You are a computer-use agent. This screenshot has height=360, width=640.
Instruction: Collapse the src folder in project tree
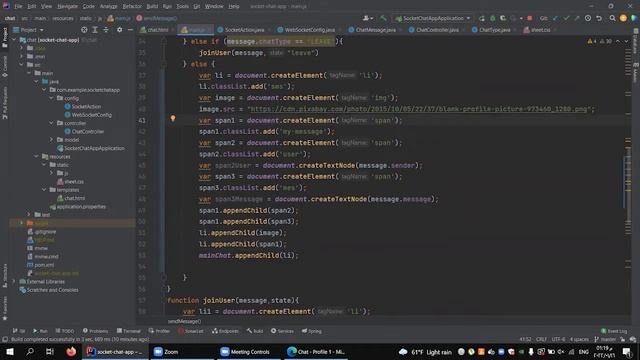22,64
